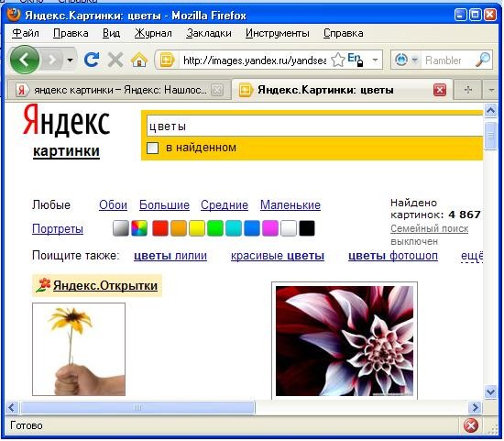Open the yellow flower in hand thumbnail

click(x=79, y=349)
